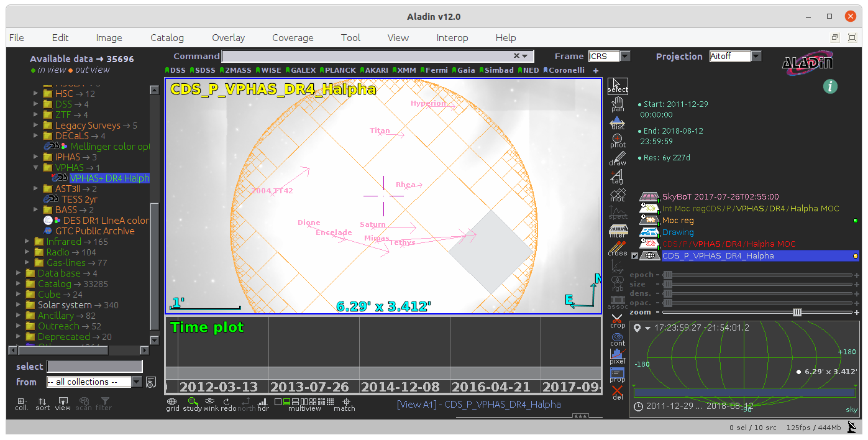Click the SDSS bookmark
The image size is (868, 440).
pyautogui.click(x=203, y=70)
